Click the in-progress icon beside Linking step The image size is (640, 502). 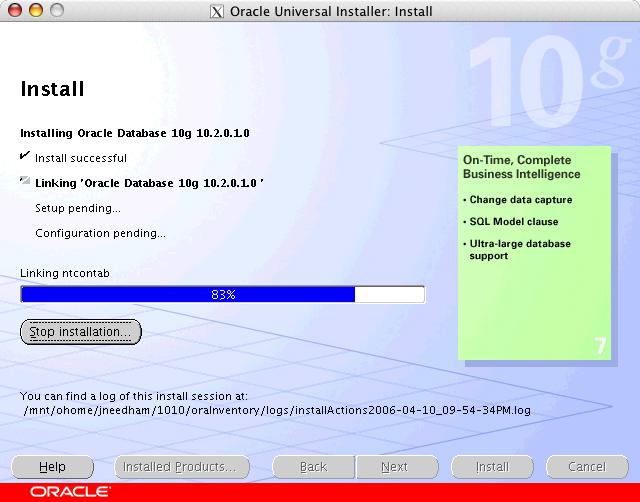[25, 182]
